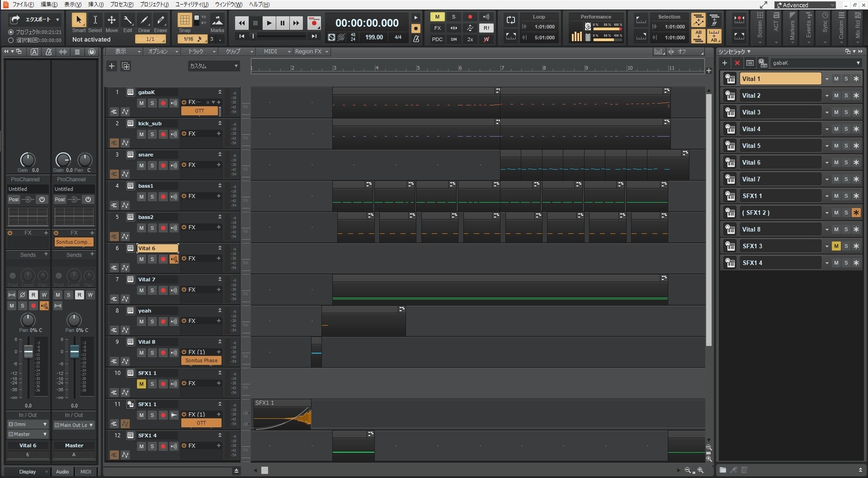Open the プロジェクト menu
The width and height of the screenshot is (868, 478).
point(154,5)
